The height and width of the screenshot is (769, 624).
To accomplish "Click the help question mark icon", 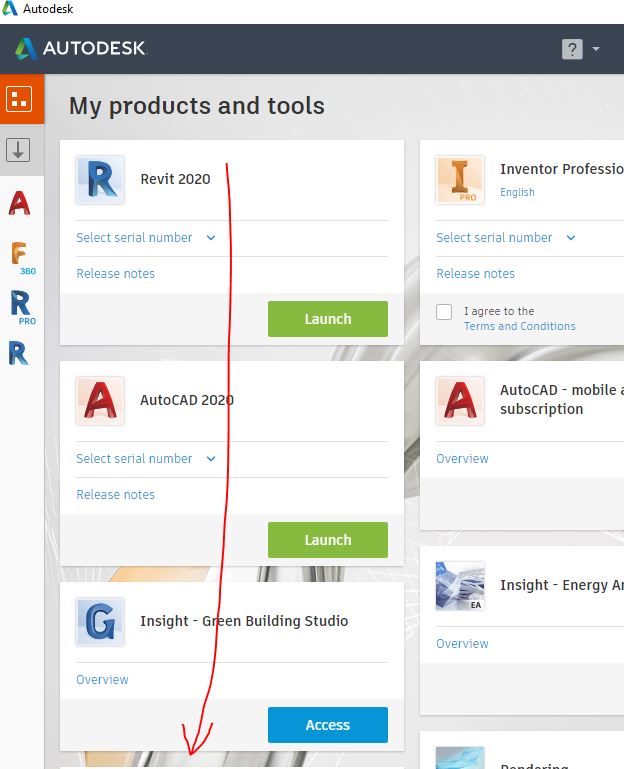I will [x=572, y=49].
